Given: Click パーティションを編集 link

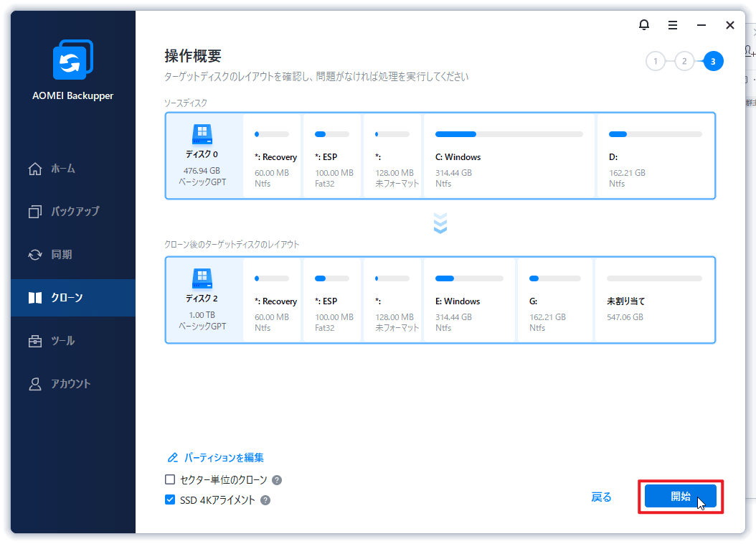Looking at the screenshot, I should point(224,458).
